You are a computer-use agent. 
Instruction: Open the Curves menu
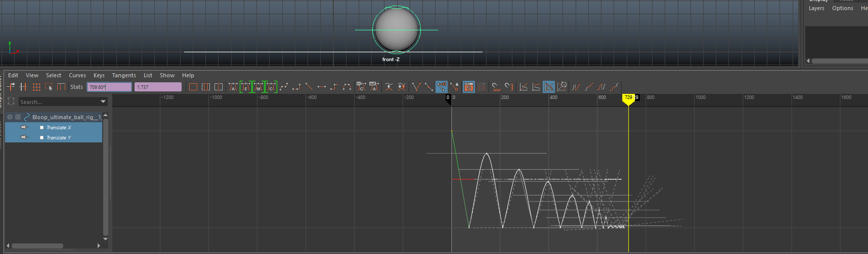[77, 75]
